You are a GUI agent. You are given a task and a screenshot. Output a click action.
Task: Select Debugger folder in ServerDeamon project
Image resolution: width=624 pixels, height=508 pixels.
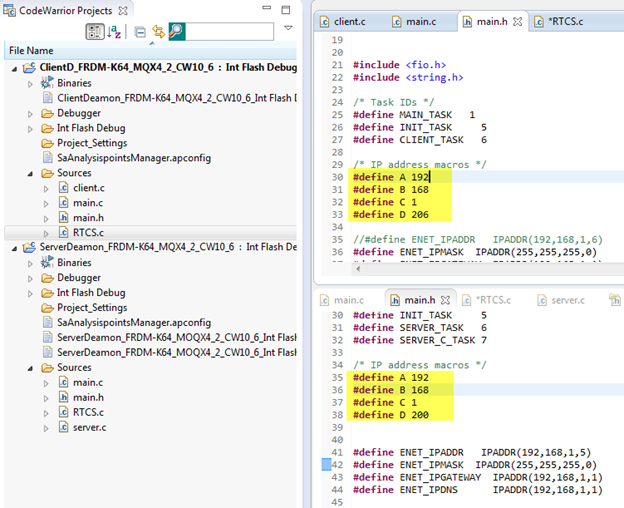[x=79, y=278]
